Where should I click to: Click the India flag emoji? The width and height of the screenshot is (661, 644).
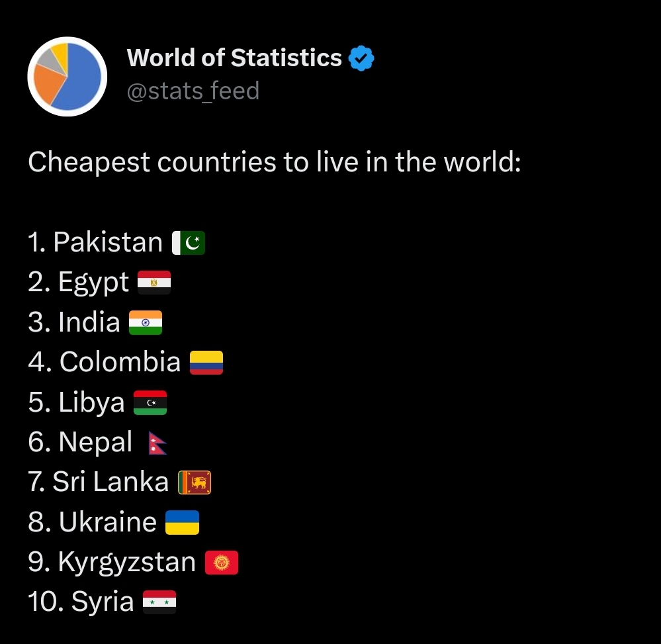point(146,322)
